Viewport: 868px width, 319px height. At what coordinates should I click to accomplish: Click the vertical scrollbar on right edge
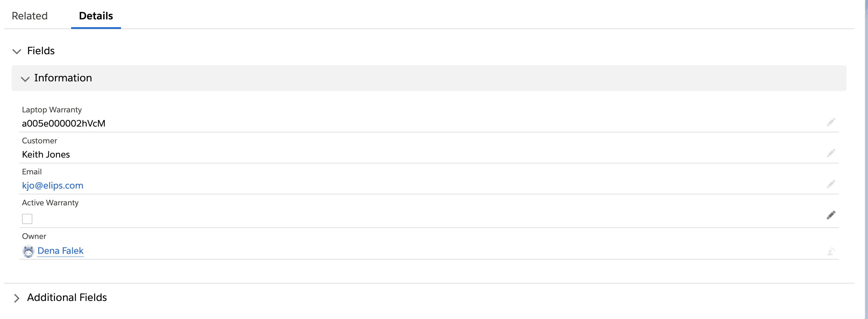point(866,159)
